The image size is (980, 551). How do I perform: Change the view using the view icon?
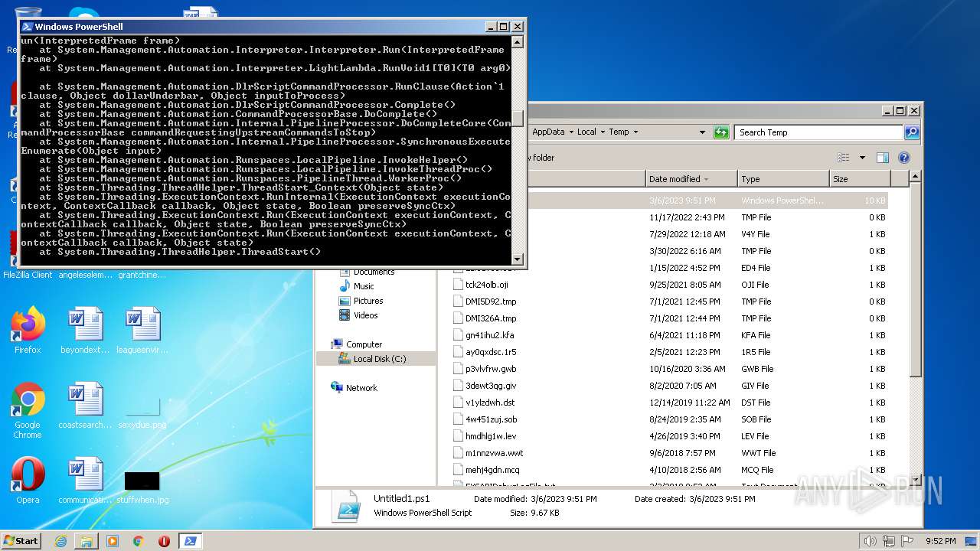click(844, 158)
